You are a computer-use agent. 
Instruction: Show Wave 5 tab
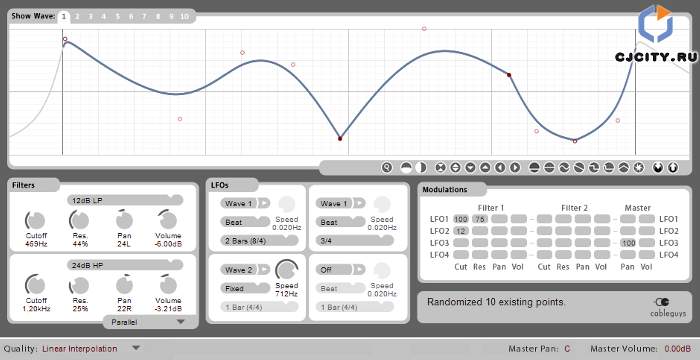click(x=118, y=17)
